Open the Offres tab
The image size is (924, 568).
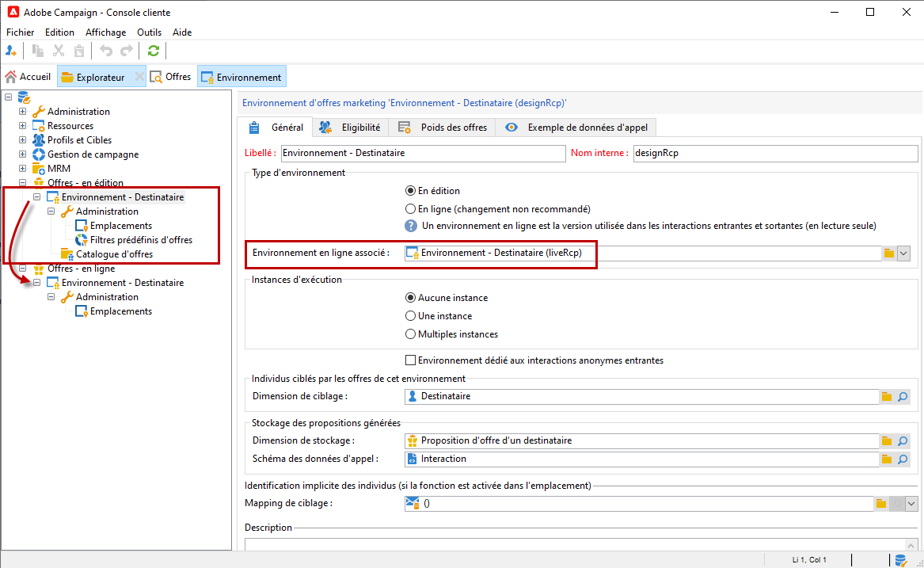coord(171,77)
